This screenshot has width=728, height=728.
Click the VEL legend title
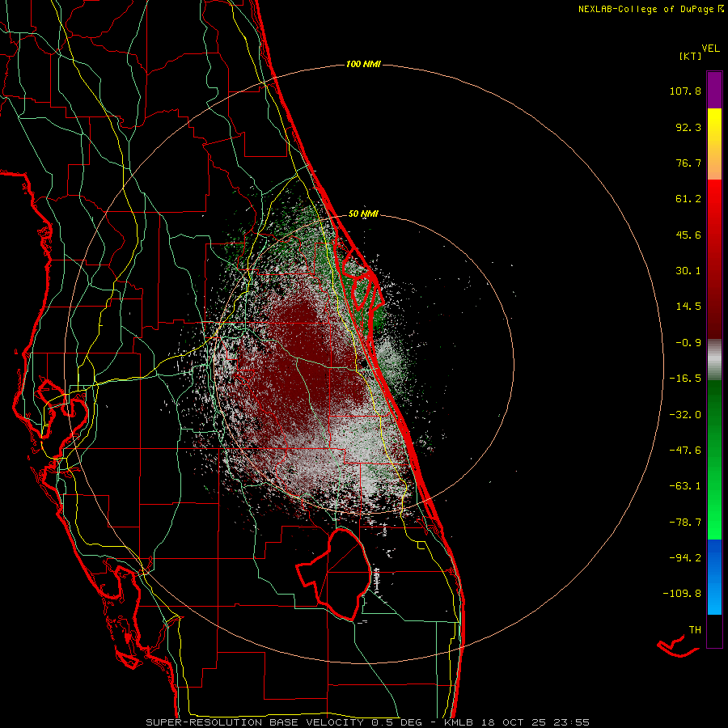710,49
